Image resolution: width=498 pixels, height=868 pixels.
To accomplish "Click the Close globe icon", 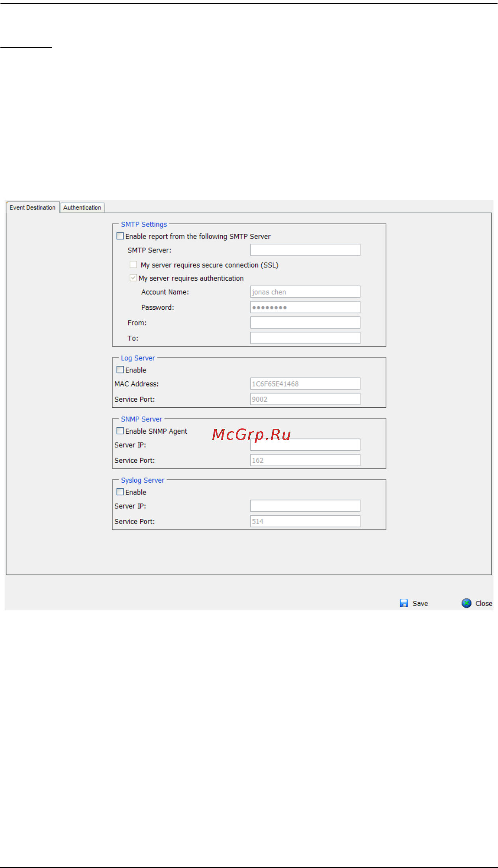I will [467, 603].
